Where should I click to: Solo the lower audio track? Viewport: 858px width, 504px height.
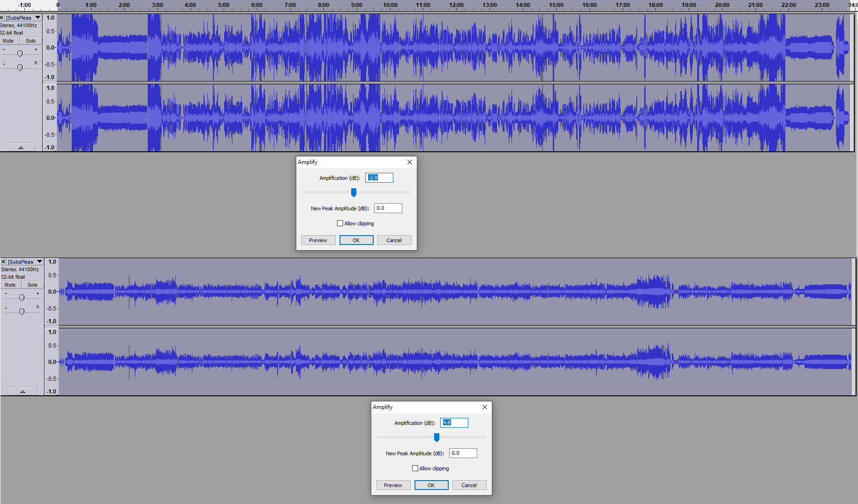33,285
